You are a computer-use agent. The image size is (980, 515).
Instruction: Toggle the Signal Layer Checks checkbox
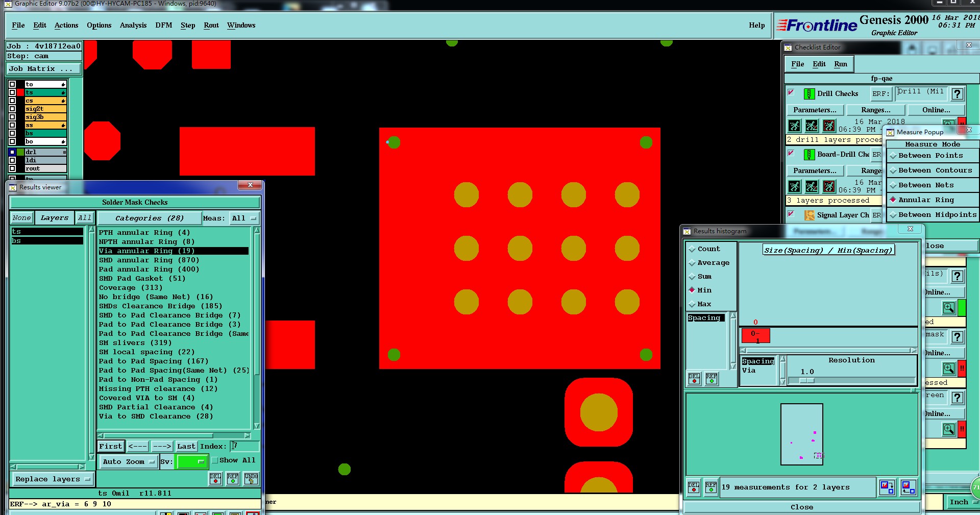click(791, 214)
